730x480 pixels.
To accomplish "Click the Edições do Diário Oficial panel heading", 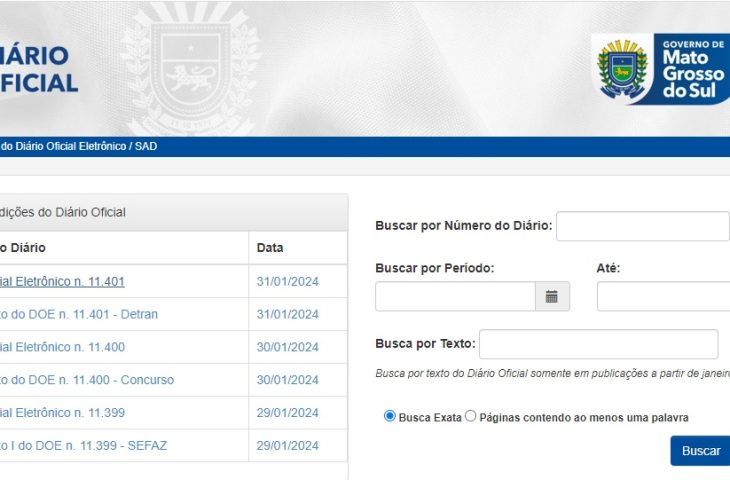I will [x=62, y=212].
